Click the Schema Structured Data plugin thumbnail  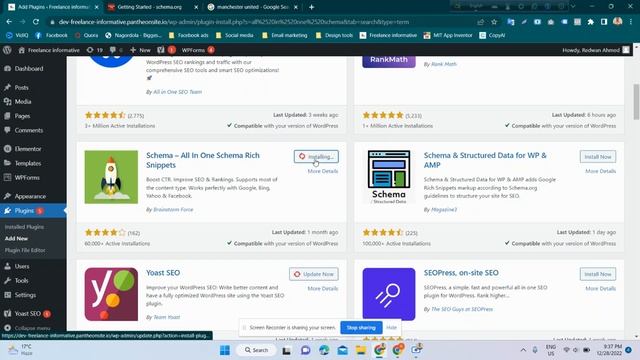[389, 177]
